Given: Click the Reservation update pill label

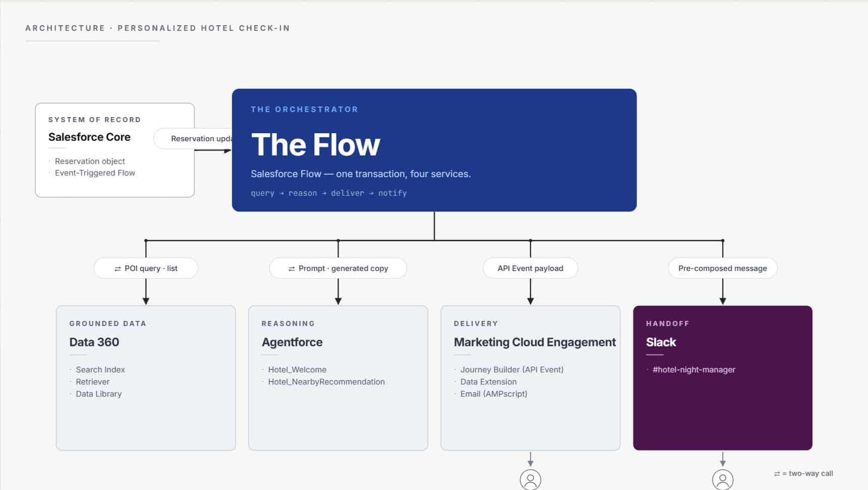Looking at the screenshot, I should click(201, 139).
